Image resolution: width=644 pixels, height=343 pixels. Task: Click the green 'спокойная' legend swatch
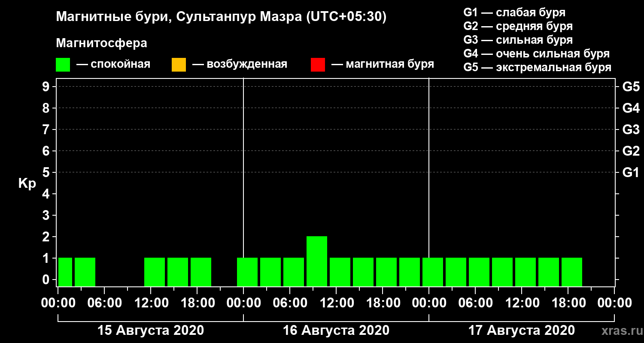pos(63,65)
